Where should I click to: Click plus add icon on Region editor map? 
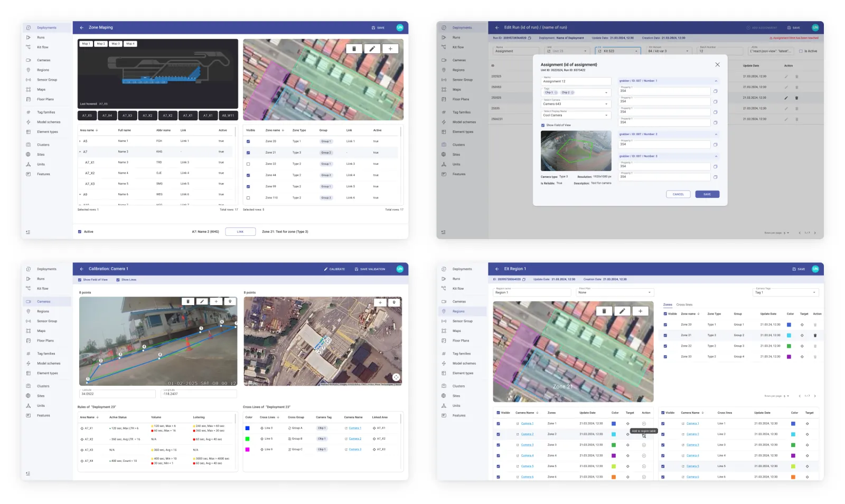point(640,311)
